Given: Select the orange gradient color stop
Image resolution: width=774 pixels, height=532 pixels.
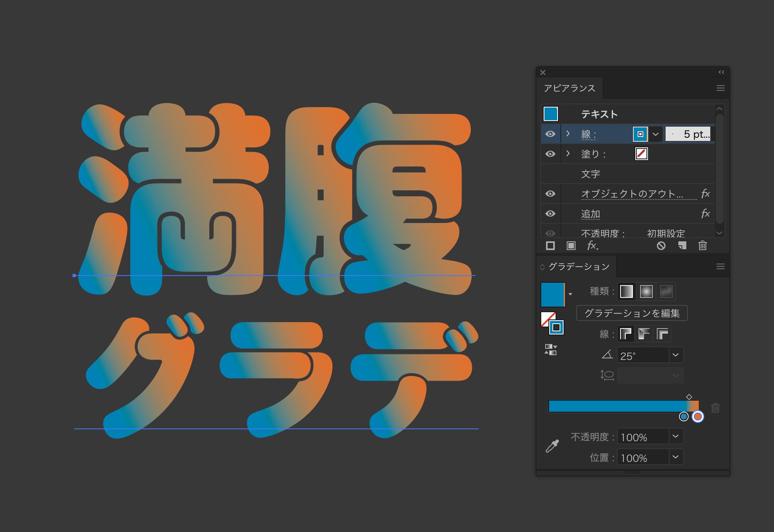Looking at the screenshot, I should (x=697, y=417).
